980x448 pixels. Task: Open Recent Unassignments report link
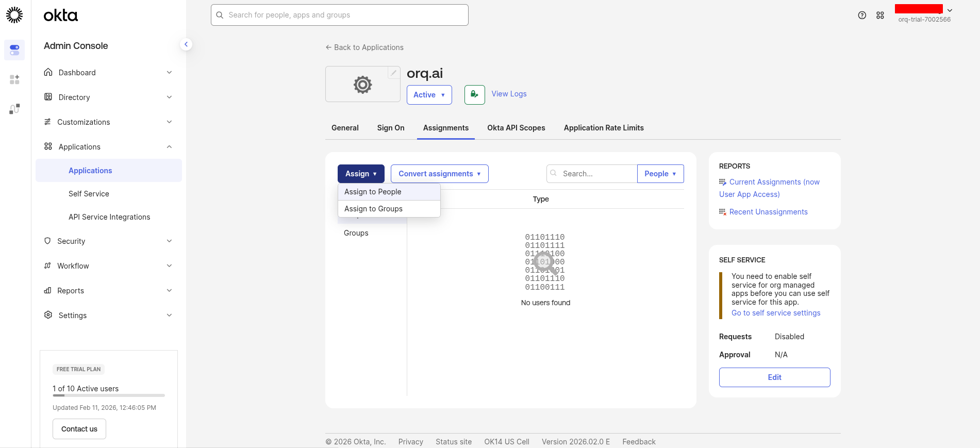(768, 212)
